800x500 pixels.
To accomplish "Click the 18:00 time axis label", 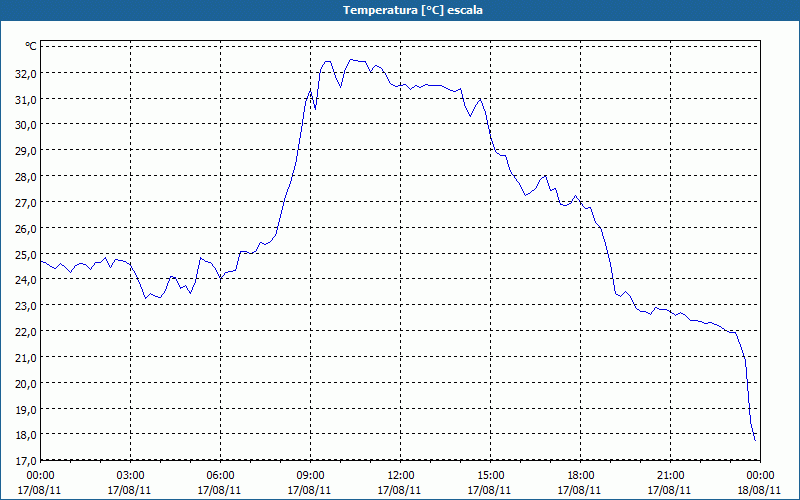I will (x=581, y=476).
